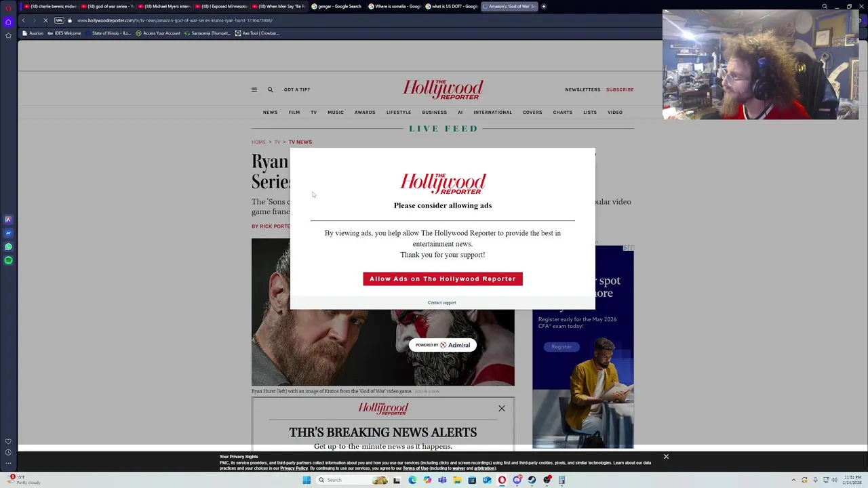Click 'Contact support' in the ad dialog

click(x=442, y=303)
